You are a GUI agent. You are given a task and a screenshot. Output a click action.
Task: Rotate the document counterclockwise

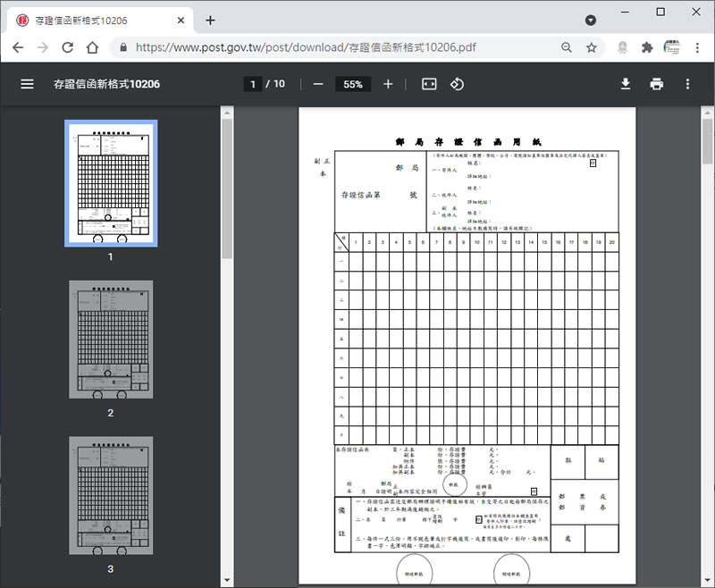457,84
